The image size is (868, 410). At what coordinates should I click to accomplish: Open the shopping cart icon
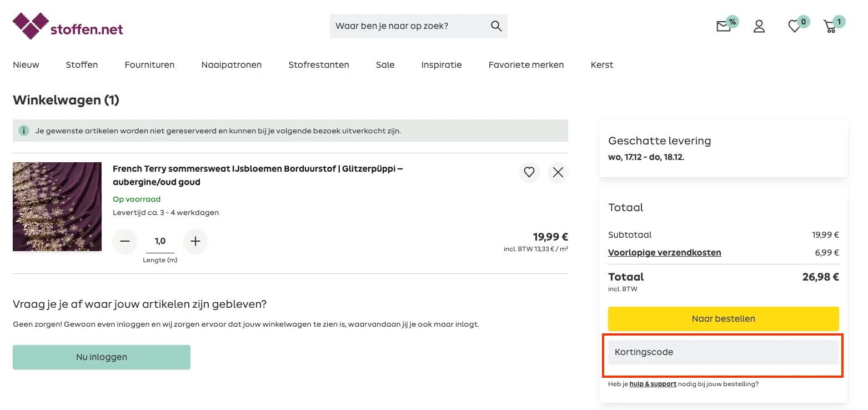click(831, 26)
